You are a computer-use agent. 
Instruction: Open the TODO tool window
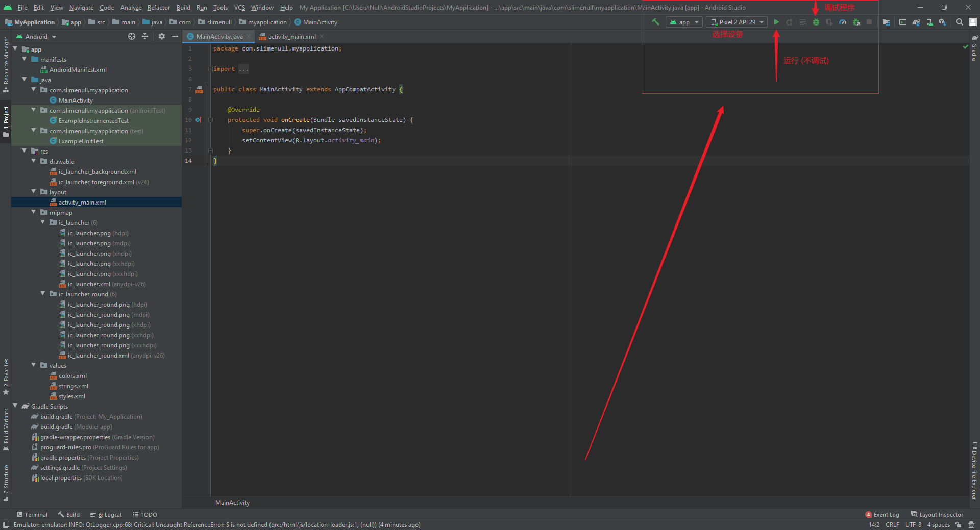pyautogui.click(x=145, y=514)
